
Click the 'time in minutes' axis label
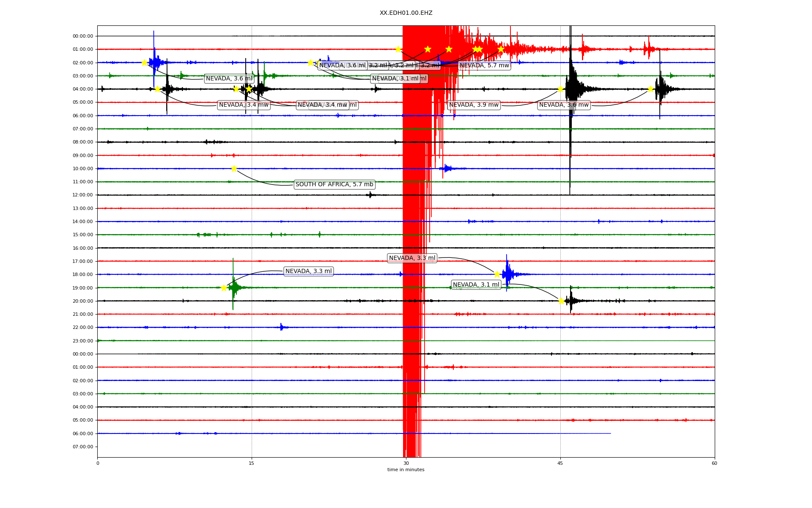coord(406,469)
